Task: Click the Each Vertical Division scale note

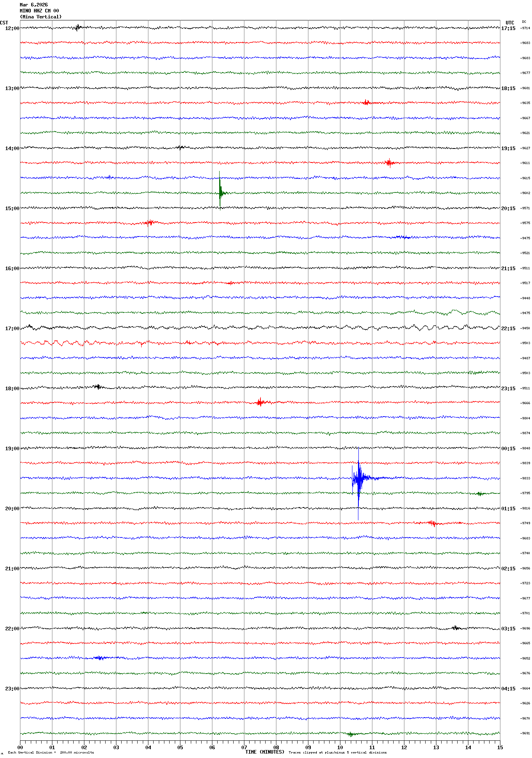Action: pos(51,752)
